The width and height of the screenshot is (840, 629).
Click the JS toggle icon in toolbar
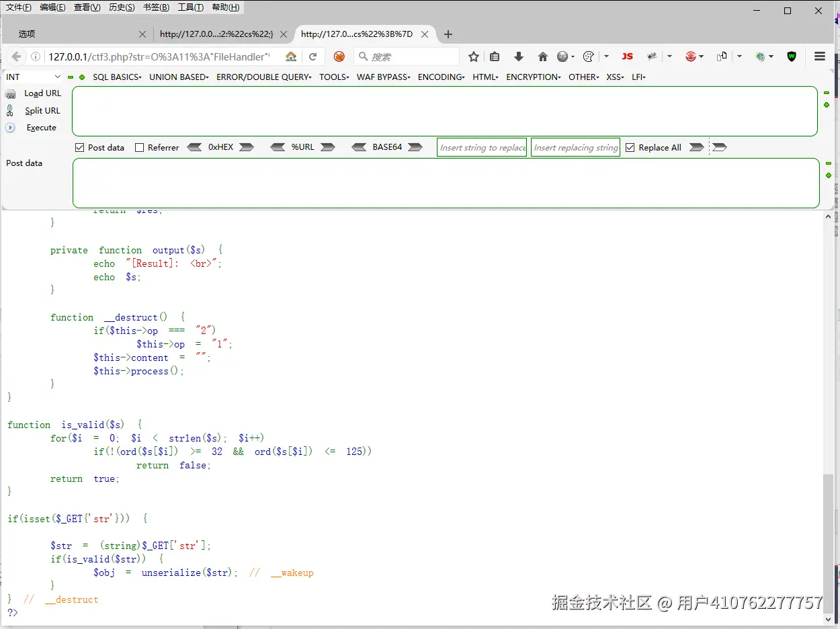coord(627,56)
